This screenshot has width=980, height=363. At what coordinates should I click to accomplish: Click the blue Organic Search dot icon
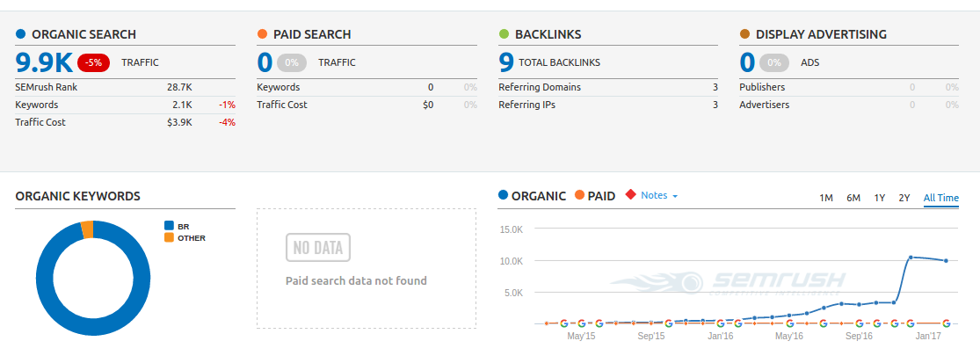point(20,34)
